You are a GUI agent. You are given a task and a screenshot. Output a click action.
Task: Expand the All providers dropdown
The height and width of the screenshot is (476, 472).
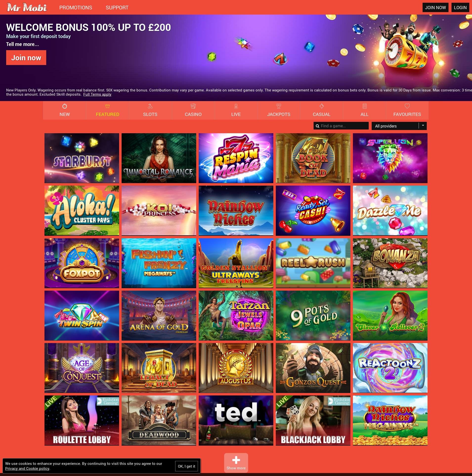click(399, 126)
